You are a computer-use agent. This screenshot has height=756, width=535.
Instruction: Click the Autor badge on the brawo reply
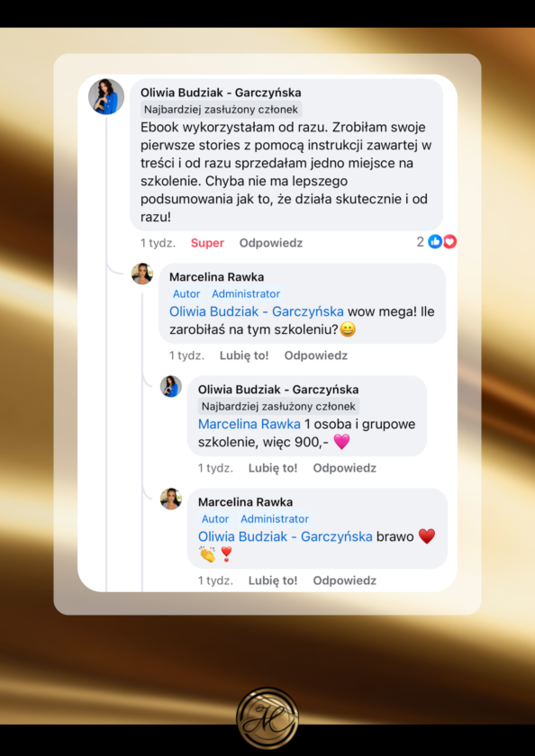coord(215,518)
